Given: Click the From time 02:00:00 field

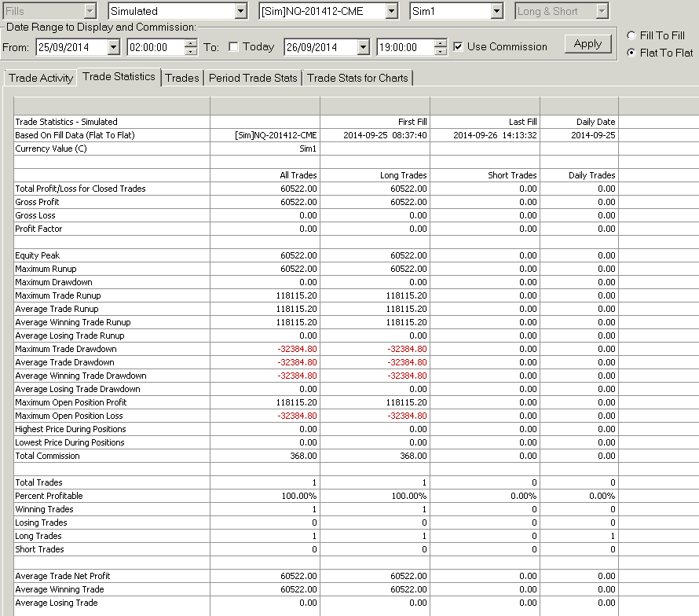Looking at the screenshot, I should pos(156,47).
